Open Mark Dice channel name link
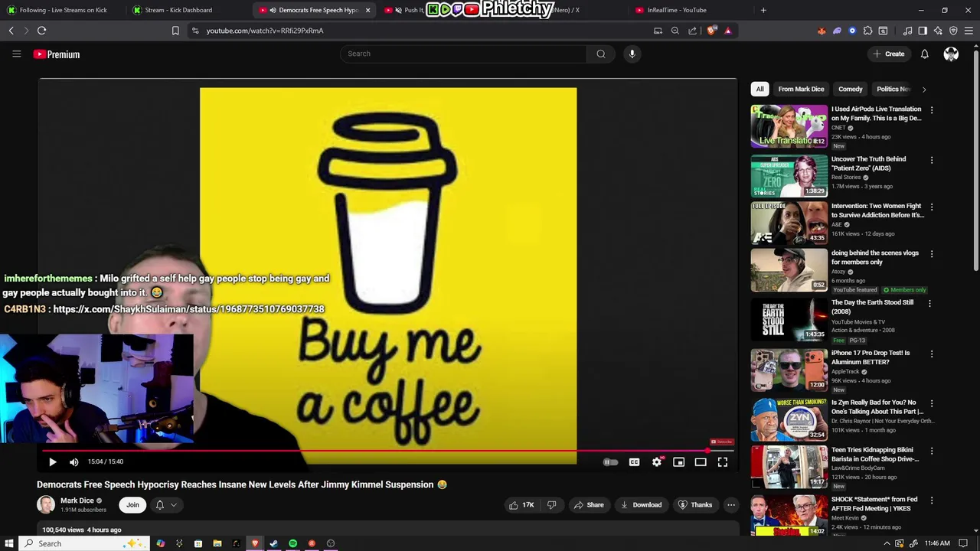 (77, 500)
